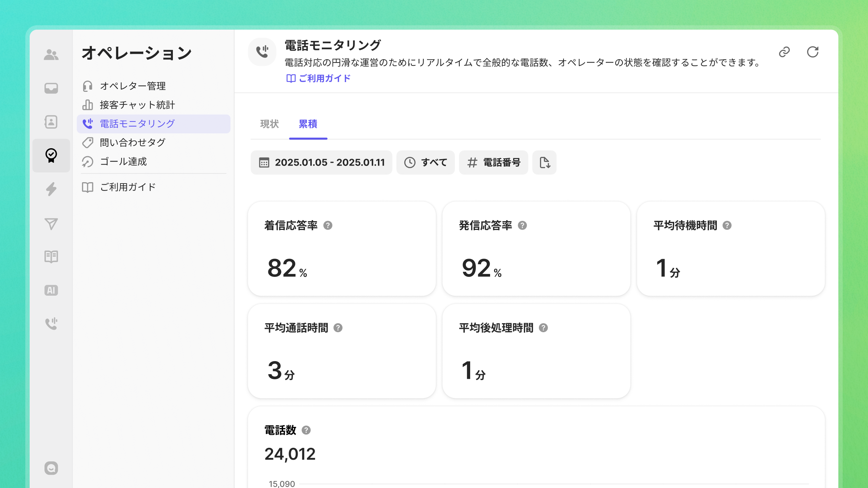Open the date range 2025.01.05 - 2025.01.11 picker
The width and height of the screenshot is (868, 488).
(322, 163)
